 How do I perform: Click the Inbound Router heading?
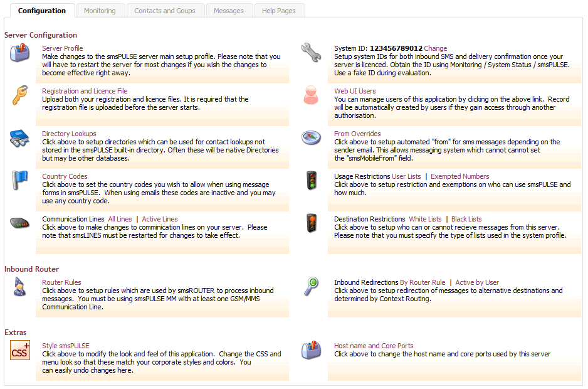point(31,269)
